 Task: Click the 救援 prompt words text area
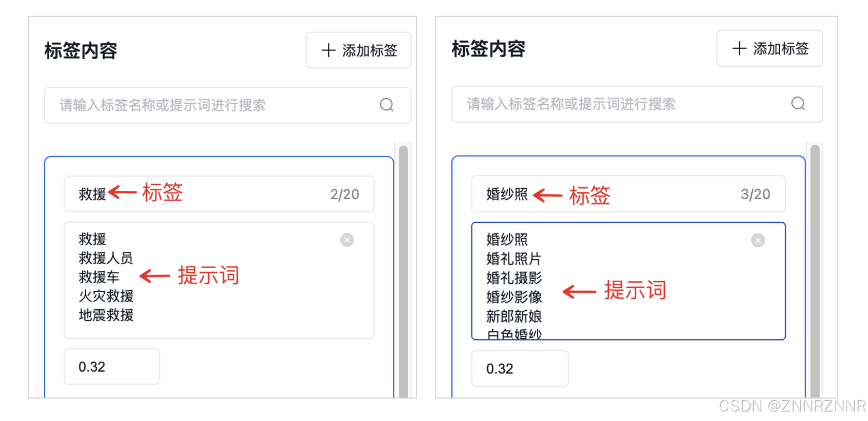[x=219, y=280]
